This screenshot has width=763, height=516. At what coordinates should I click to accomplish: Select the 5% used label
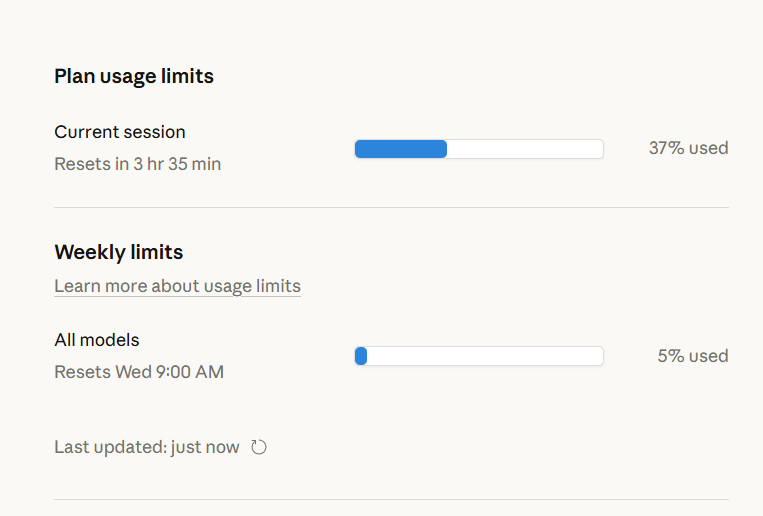[692, 356]
